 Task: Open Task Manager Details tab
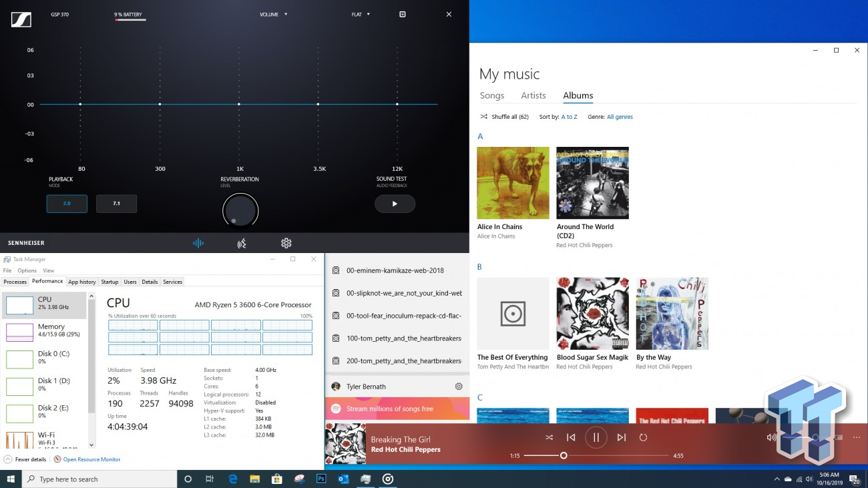(150, 282)
